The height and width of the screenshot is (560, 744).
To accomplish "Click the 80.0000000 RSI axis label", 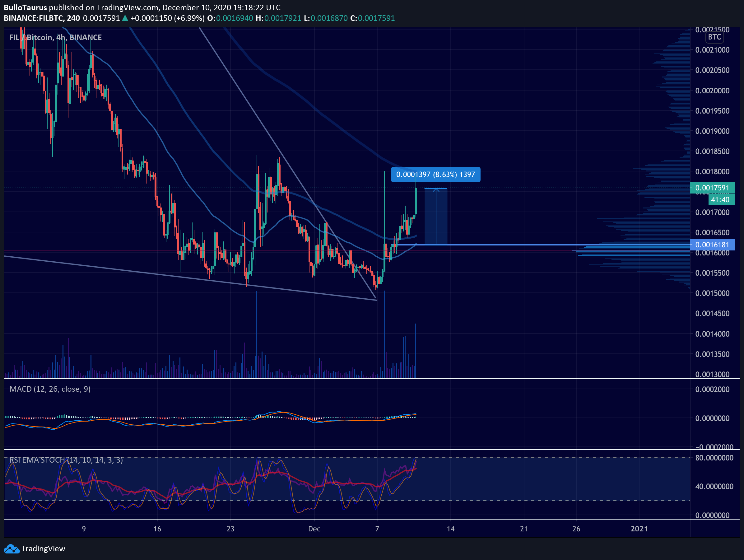I will pyautogui.click(x=714, y=458).
